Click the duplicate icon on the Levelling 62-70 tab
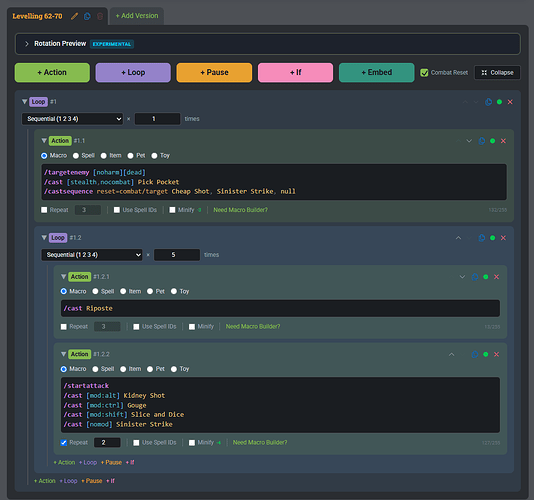 (x=87, y=16)
